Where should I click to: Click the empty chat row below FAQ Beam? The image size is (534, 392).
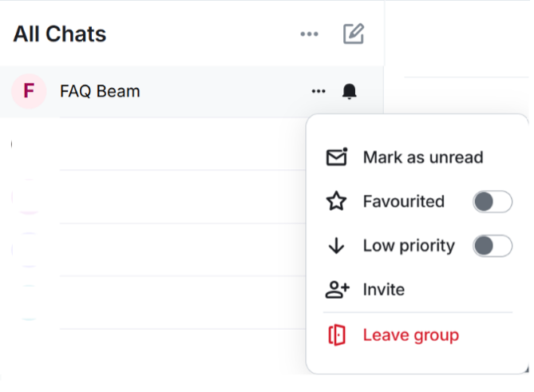tap(160, 145)
